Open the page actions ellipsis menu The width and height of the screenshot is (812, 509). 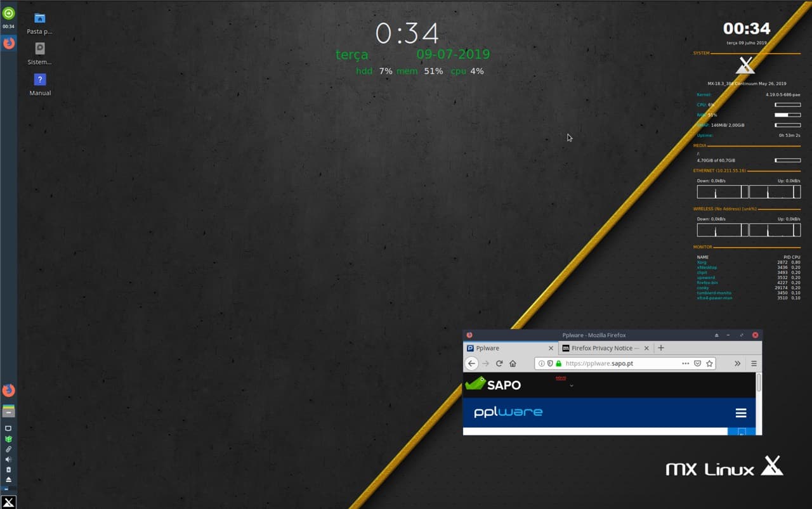(x=685, y=363)
